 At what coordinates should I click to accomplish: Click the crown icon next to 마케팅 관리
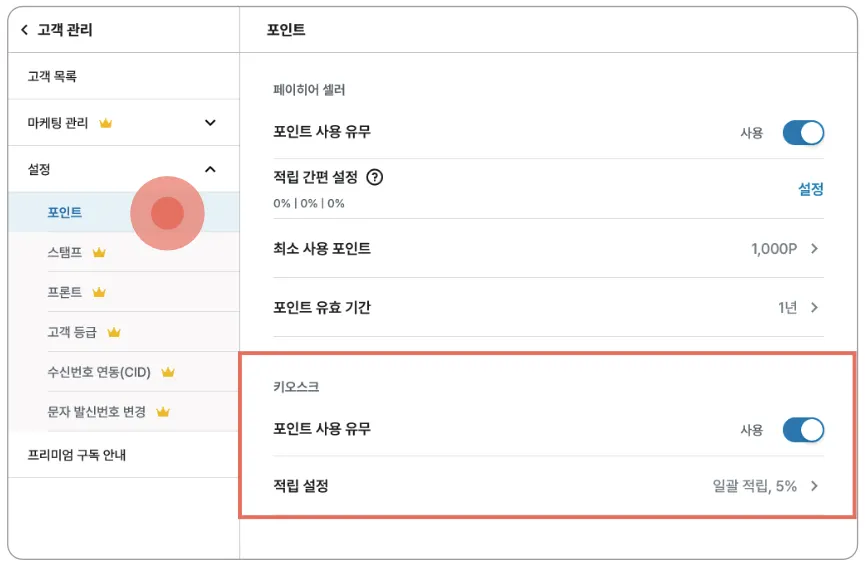point(105,123)
